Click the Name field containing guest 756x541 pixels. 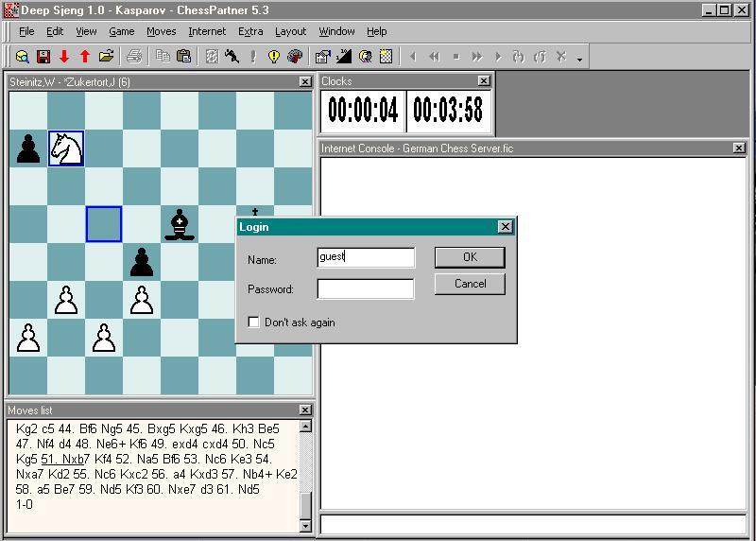[x=366, y=257]
